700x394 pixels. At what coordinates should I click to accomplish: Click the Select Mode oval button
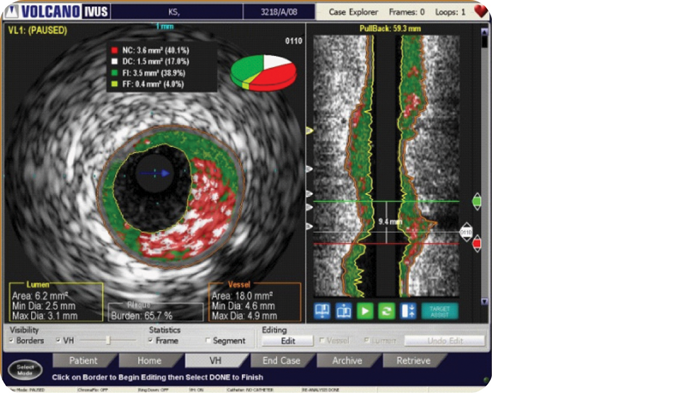click(x=25, y=369)
